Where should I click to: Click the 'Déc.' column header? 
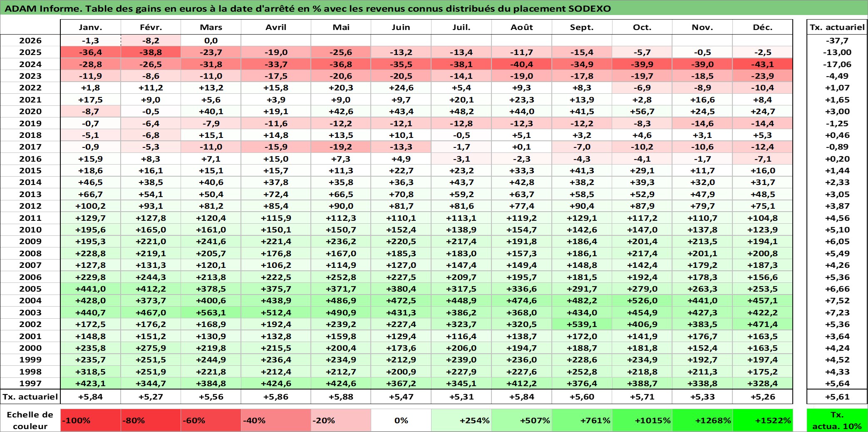click(x=763, y=27)
